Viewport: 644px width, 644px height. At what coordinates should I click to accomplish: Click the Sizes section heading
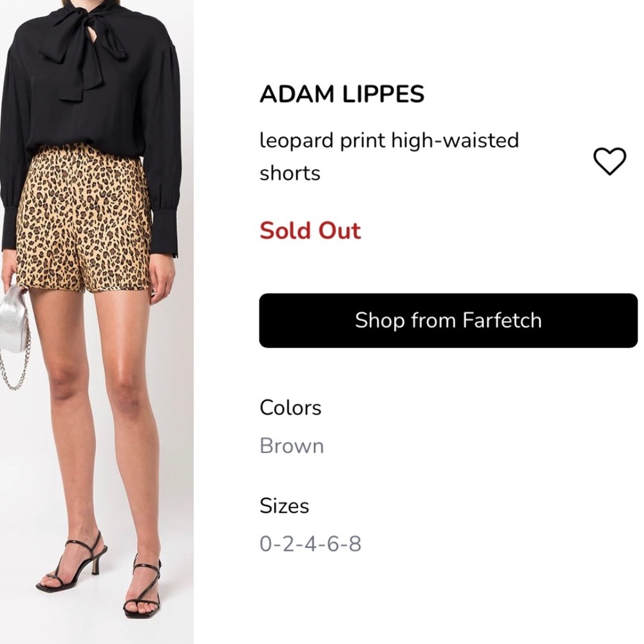pyautogui.click(x=284, y=506)
